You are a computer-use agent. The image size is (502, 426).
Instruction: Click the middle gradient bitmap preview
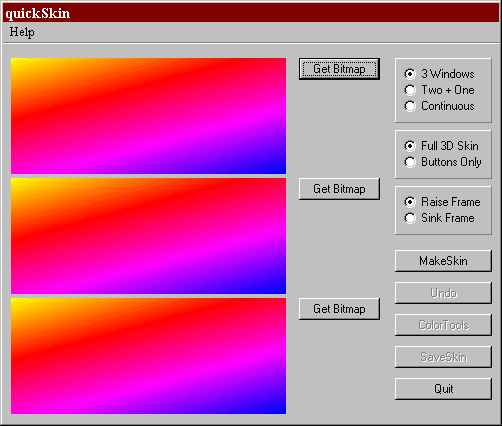tap(148, 236)
